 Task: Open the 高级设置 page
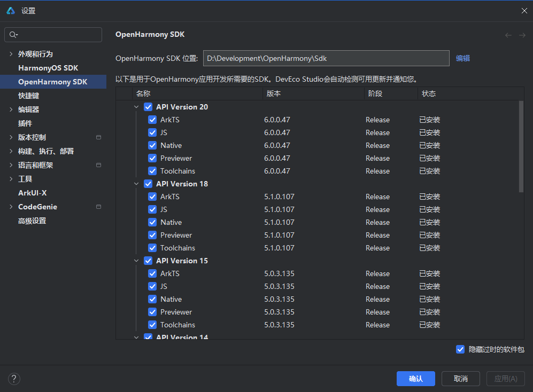click(32, 221)
